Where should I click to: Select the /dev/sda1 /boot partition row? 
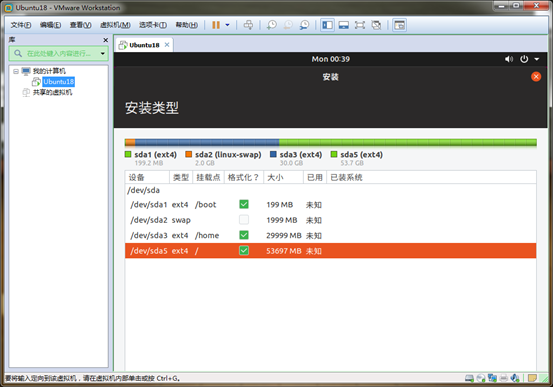click(x=330, y=205)
